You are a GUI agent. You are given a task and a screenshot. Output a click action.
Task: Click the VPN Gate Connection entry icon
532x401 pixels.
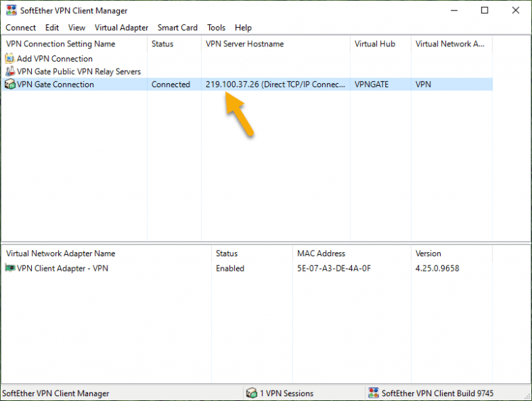pos(10,84)
